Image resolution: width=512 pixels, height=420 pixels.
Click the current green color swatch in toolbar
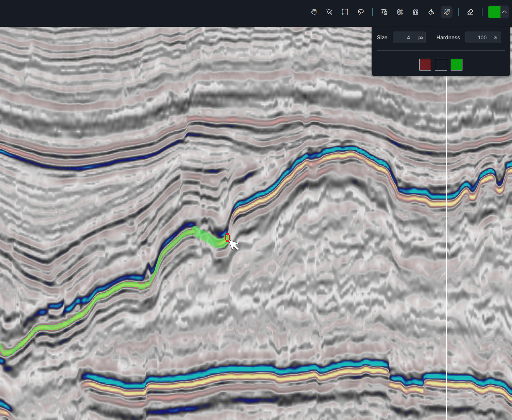(494, 12)
